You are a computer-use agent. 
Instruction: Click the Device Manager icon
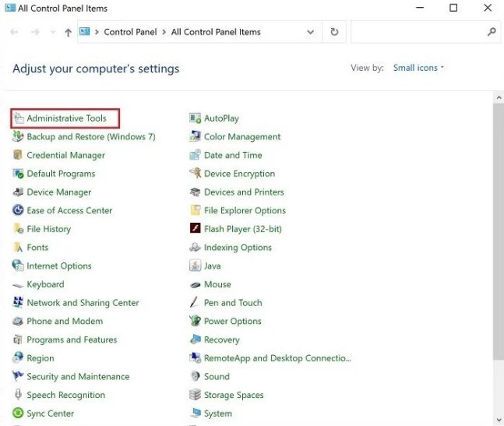click(x=18, y=192)
